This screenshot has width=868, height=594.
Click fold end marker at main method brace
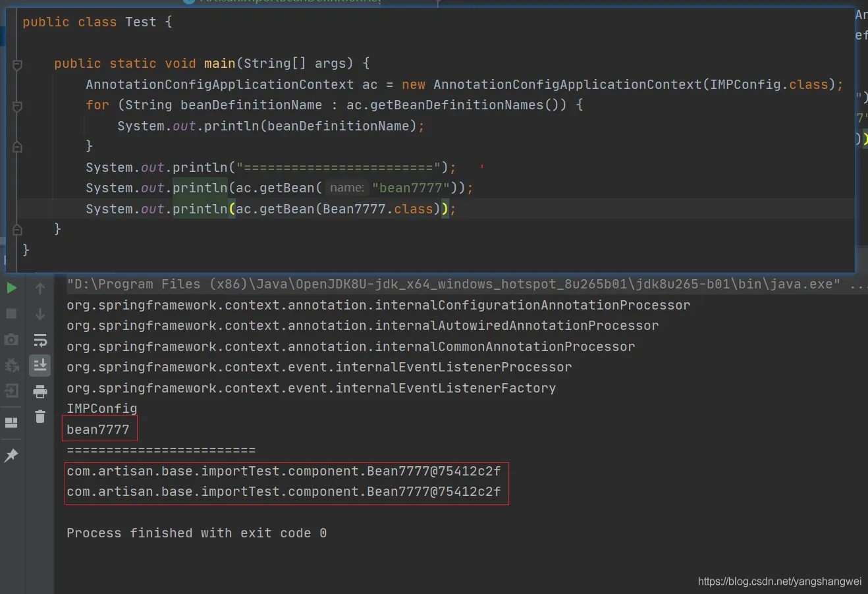18,229
